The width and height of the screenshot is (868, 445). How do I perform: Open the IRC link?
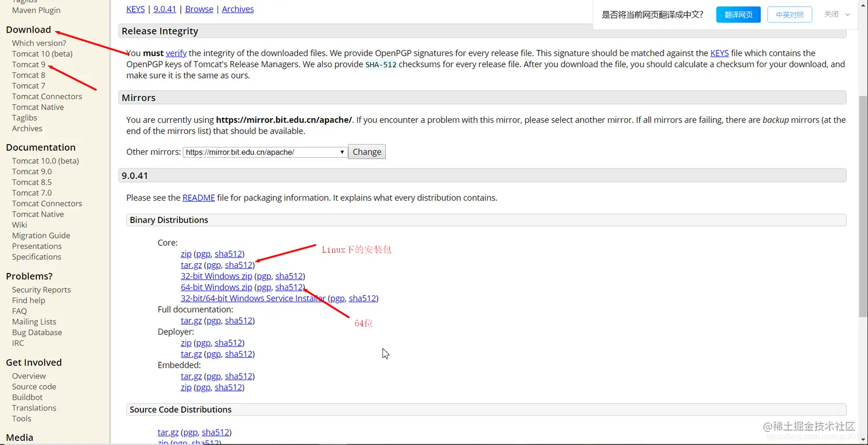pos(18,343)
